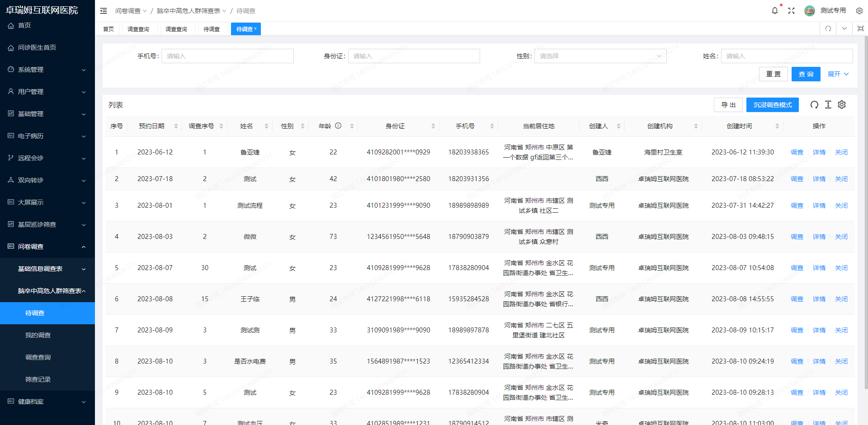Enter fullscreen via the expand arrows icon
868x425 pixels.
(792, 10)
